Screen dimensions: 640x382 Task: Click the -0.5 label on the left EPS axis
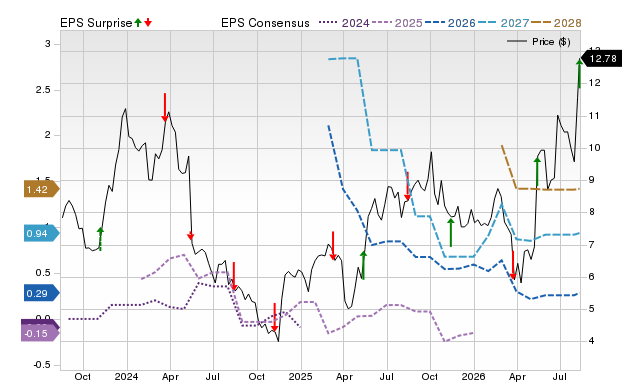pyautogui.click(x=41, y=364)
